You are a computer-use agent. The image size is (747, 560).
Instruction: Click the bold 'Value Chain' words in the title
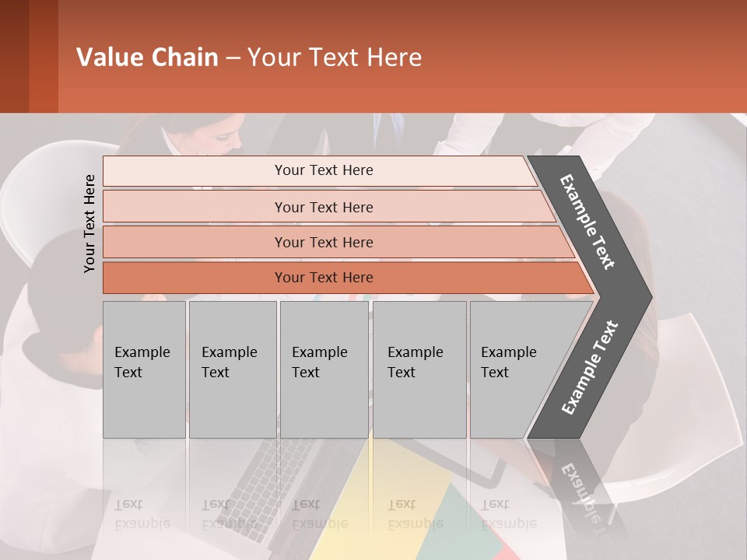coord(147,57)
